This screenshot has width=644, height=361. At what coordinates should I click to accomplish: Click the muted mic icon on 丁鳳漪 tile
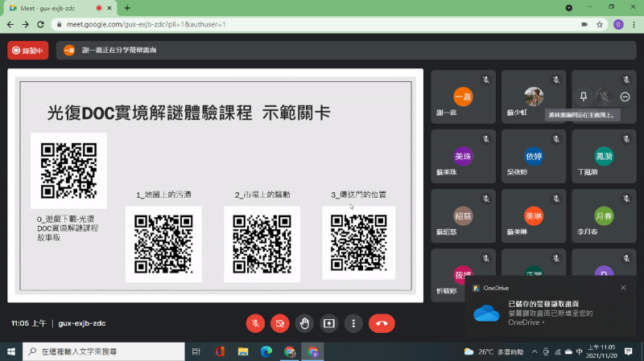pos(626,139)
